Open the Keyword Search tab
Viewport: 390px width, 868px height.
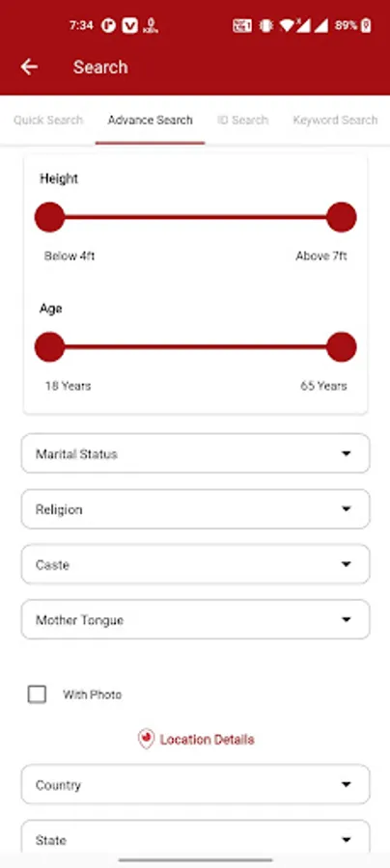(x=335, y=121)
